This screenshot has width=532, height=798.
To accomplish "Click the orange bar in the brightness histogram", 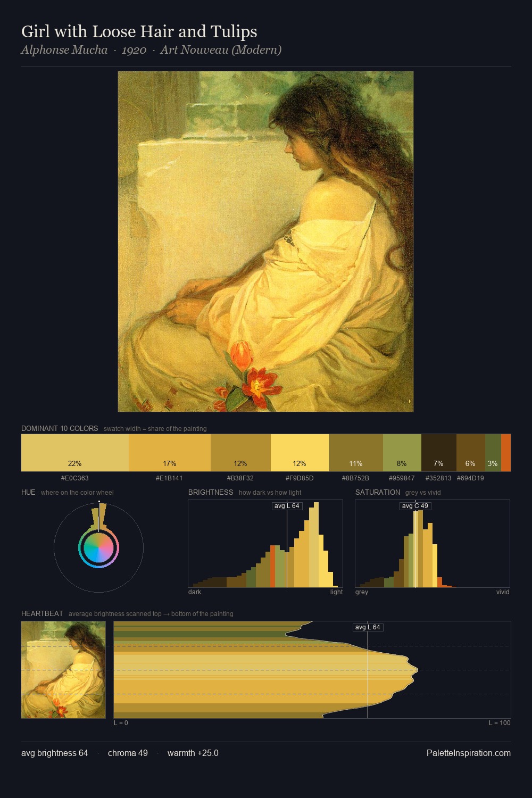I will (273, 566).
